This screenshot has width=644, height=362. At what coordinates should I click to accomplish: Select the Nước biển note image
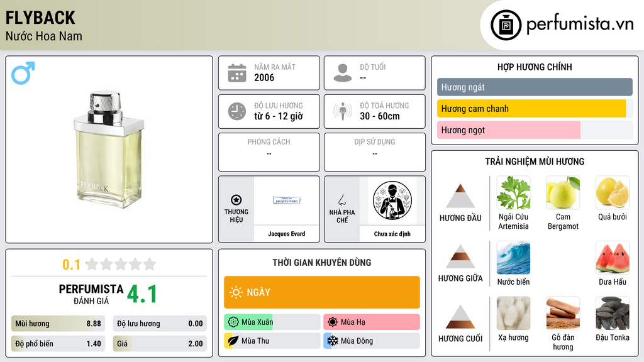coord(513,258)
